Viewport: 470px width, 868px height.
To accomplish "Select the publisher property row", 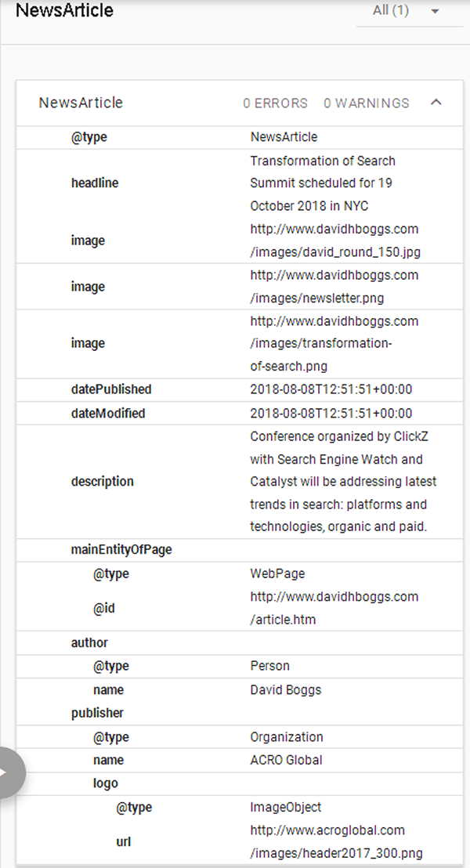I will click(x=240, y=713).
